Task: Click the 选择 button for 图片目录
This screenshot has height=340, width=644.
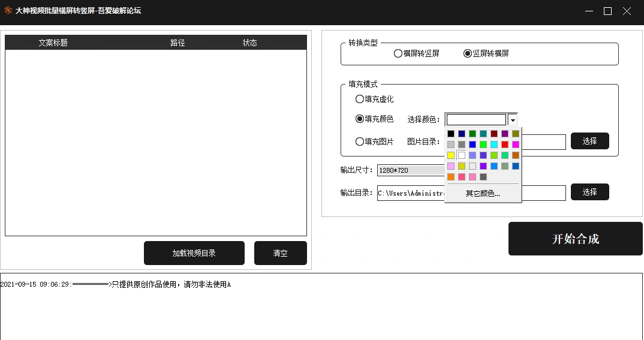Action: 590,141
